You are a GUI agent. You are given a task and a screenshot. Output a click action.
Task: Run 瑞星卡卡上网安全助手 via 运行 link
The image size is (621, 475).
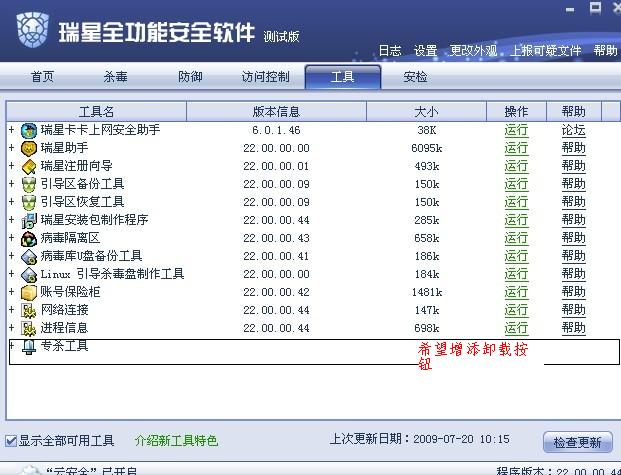(x=516, y=130)
